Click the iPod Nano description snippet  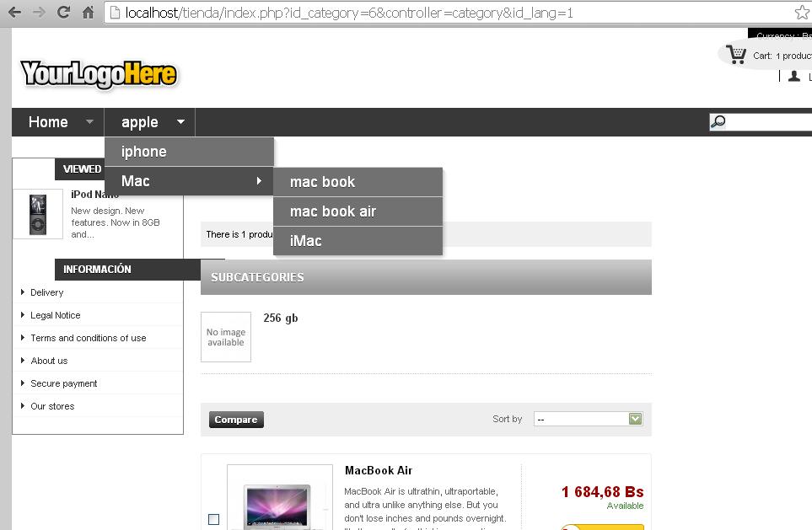[x=116, y=222]
